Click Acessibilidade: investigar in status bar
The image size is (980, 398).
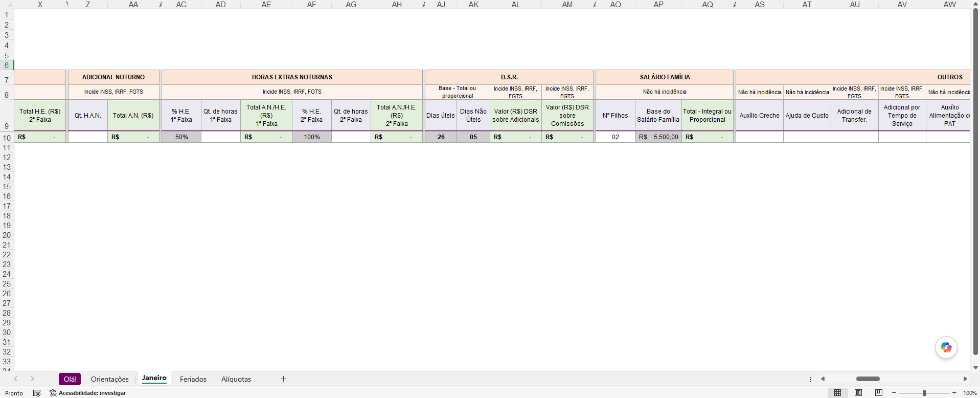(88, 393)
